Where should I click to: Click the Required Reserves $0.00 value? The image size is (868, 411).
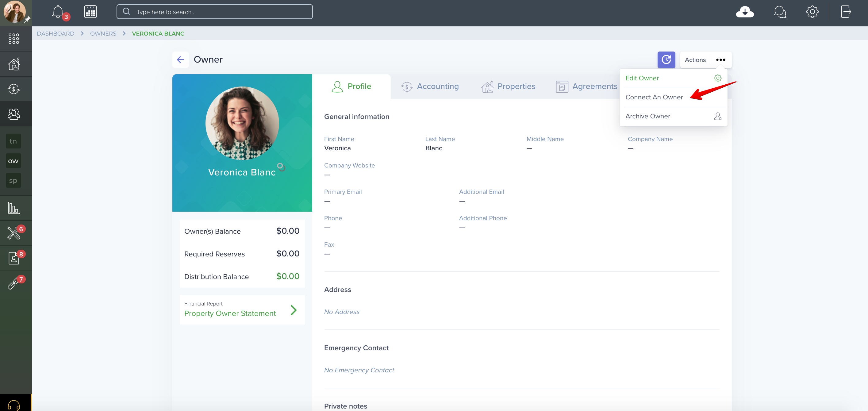(288, 254)
